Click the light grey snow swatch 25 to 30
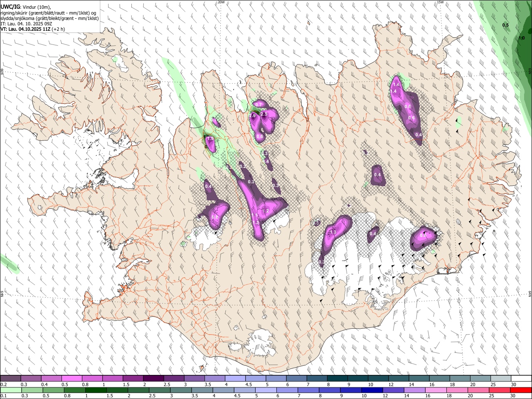 coord(501,378)
